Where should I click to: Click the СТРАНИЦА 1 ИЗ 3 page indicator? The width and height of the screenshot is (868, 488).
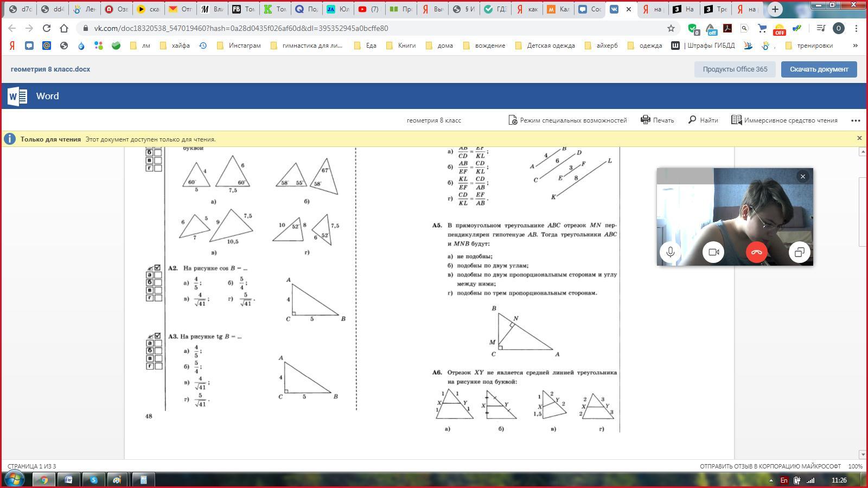tap(31, 466)
